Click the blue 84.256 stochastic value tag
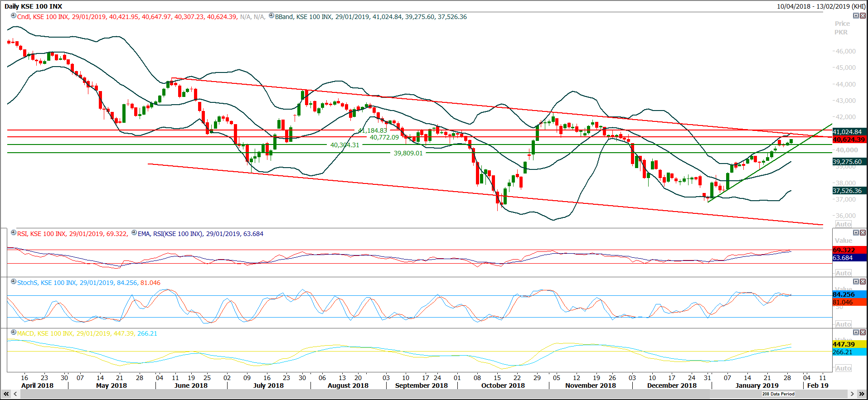Viewport: 868px width, 400px height. [849, 294]
